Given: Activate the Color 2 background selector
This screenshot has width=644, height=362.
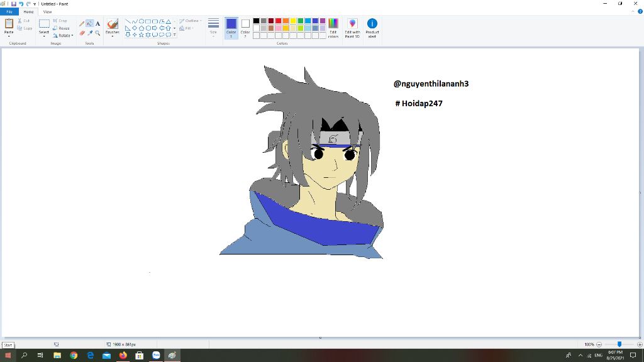Looking at the screenshot, I should [x=245, y=28].
